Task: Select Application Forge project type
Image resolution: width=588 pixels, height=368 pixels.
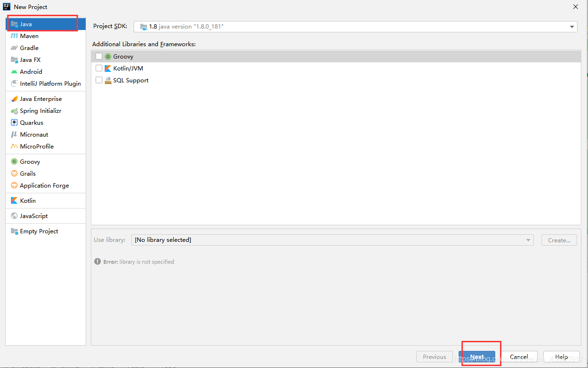Action: click(x=46, y=185)
